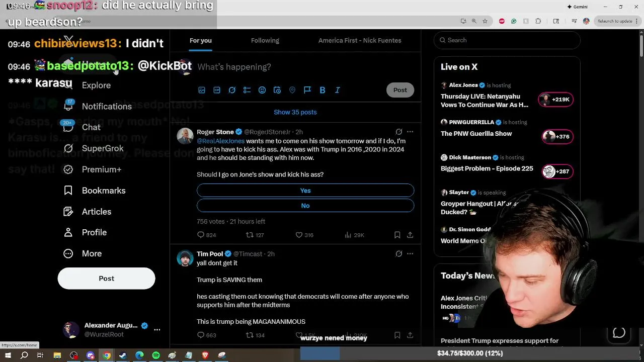Add an image to the new post
Image resolution: width=644 pixels, height=362 pixels.
pyautogui.click(x=202, y=90)
